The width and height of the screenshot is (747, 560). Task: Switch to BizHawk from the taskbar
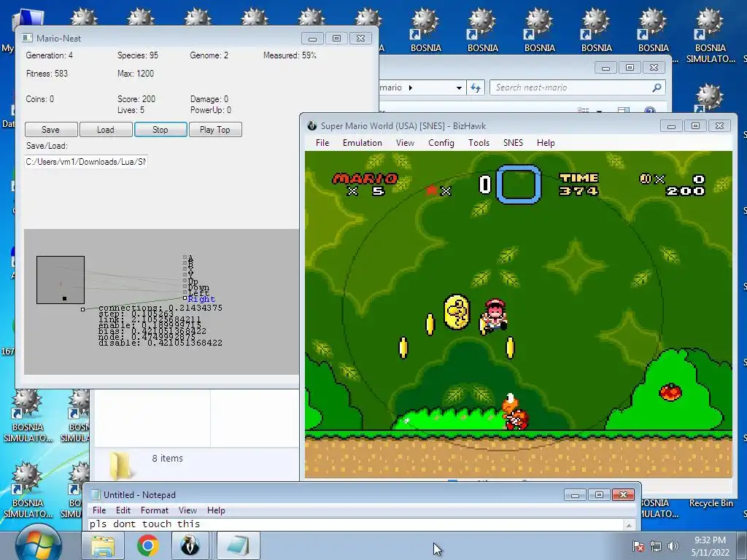(x=190, y=545)
